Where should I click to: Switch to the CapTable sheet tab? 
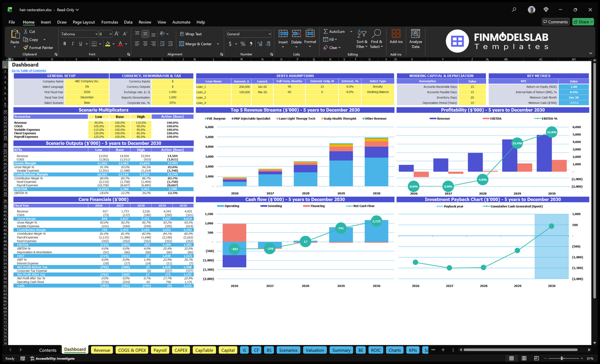[x=204, y=350]
